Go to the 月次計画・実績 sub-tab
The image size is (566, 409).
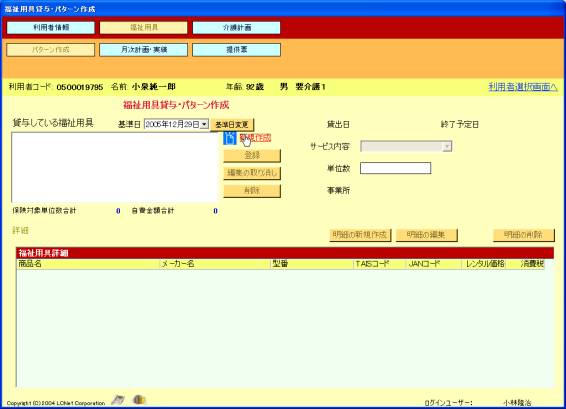click(x=144, y=50)
